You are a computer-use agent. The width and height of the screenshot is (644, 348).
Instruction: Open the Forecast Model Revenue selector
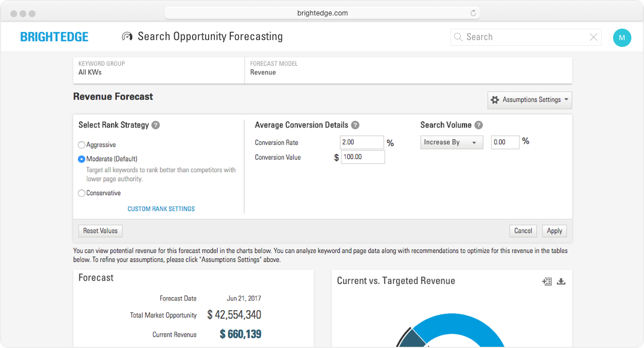(408, 69)
